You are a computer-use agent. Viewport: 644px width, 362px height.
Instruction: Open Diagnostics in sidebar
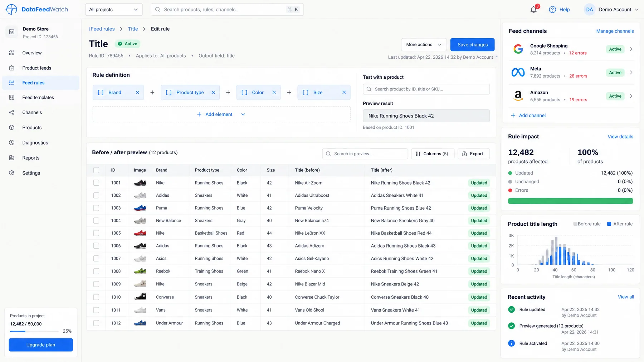pyautogui.click(x=41, y=143)
